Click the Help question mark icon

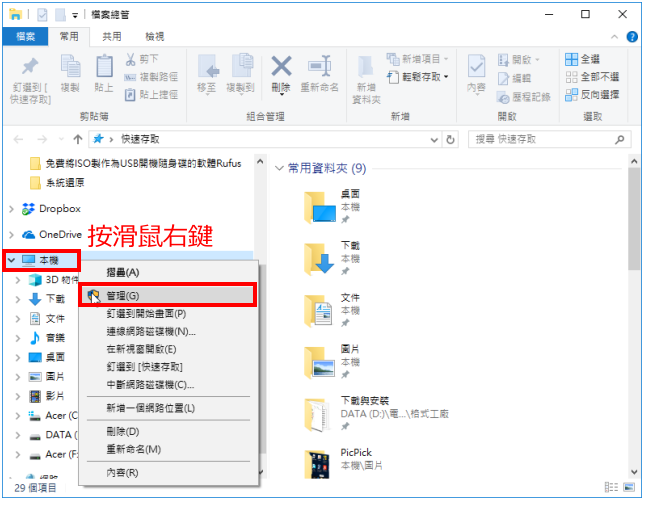pyautogui.click(x=632, y=37)
